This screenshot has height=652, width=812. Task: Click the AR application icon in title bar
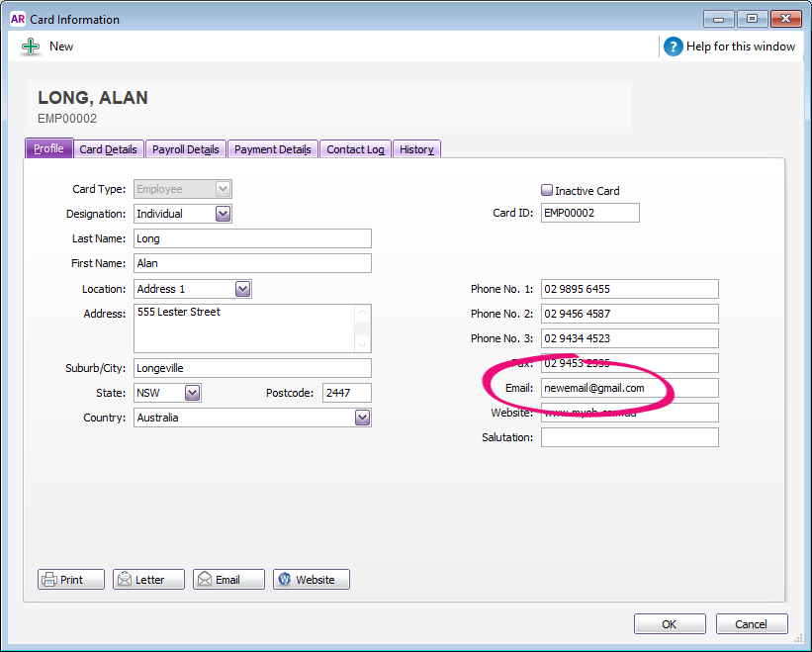pos(18,19)
